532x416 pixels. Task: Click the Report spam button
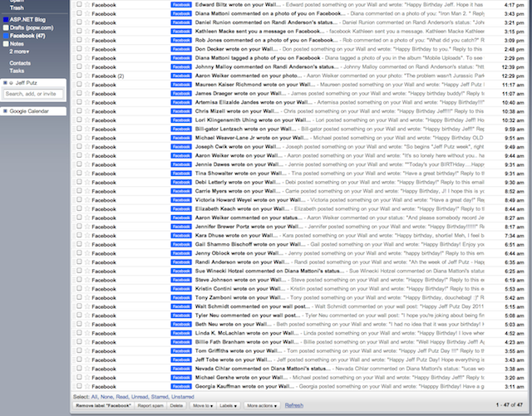point(150,405)
